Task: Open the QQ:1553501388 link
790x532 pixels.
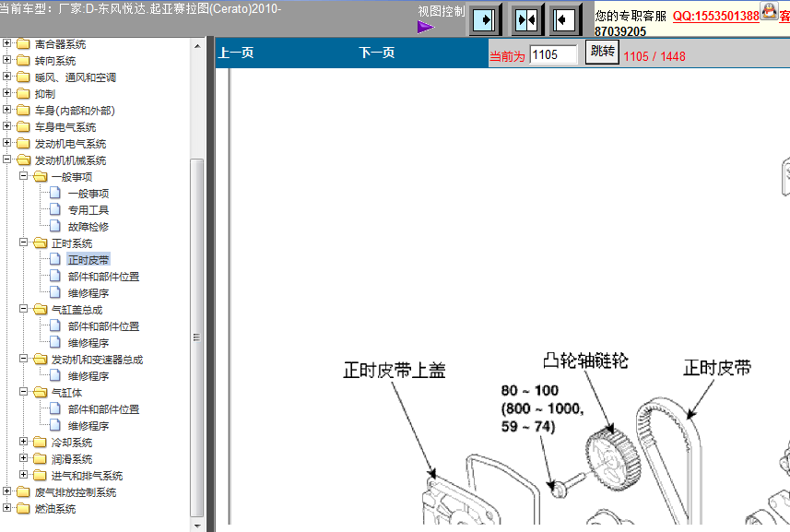Action: point(715,17)
